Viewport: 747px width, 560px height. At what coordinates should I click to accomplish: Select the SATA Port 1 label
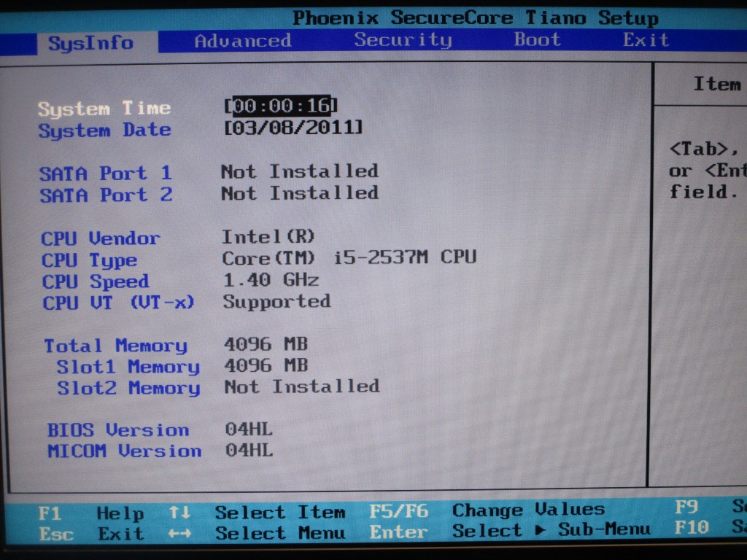pos(105,173)
